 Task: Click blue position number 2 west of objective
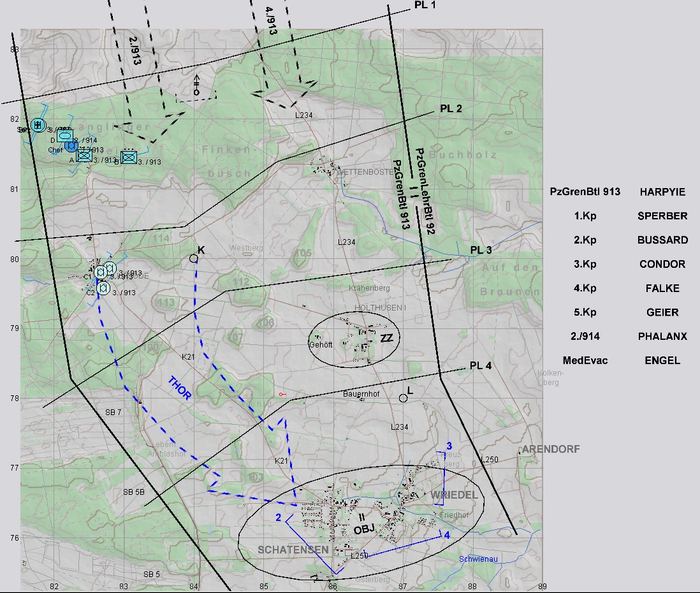point(278,517)
